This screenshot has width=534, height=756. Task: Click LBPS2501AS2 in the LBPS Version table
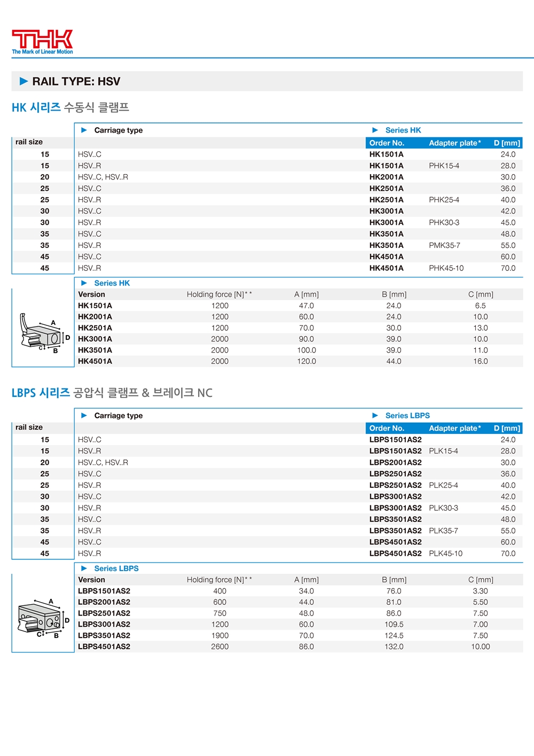click(104, 613)
